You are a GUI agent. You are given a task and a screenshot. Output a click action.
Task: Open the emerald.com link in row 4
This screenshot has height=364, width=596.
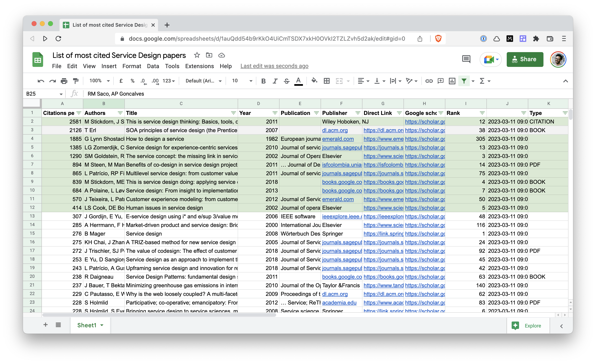coord(338,139)
